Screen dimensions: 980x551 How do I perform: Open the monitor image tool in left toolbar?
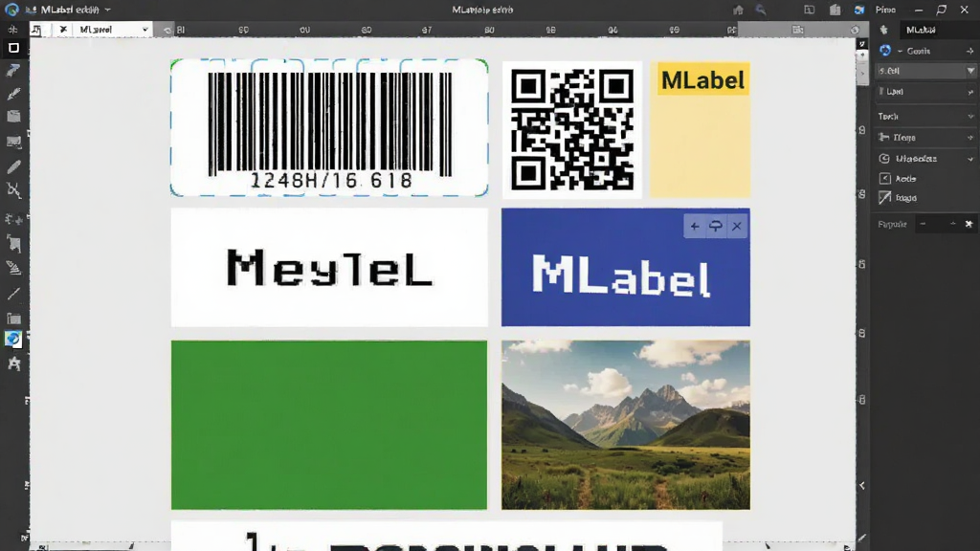[13, 143]
